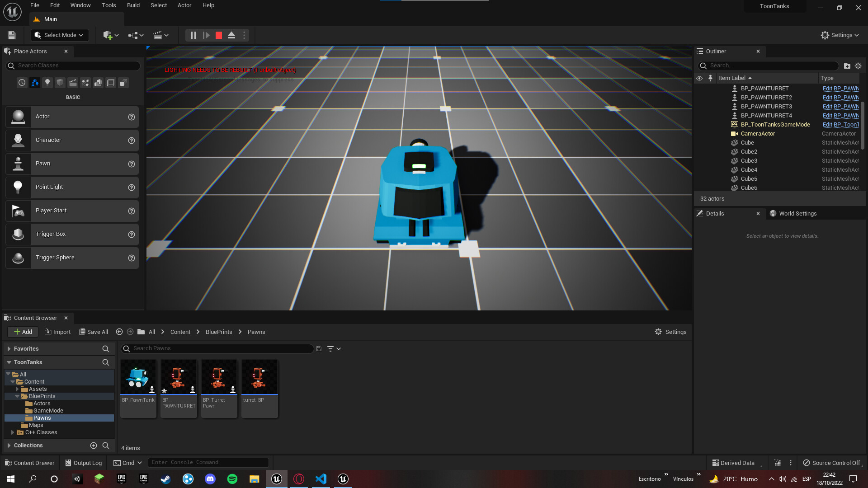Expand the Assets folder in tree
Viewport: 868px width, 488px height.
[x=17, y=389]
